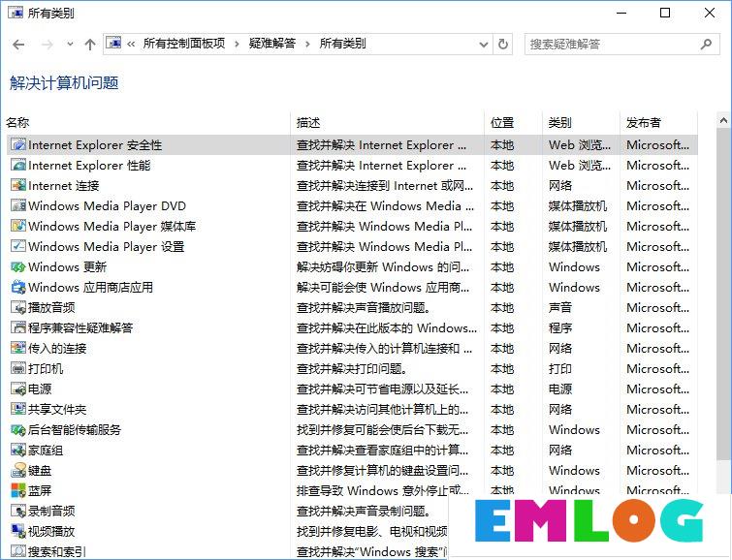Open 后台智能传输服务 by name
732x560 pixels.
(75, 429)
